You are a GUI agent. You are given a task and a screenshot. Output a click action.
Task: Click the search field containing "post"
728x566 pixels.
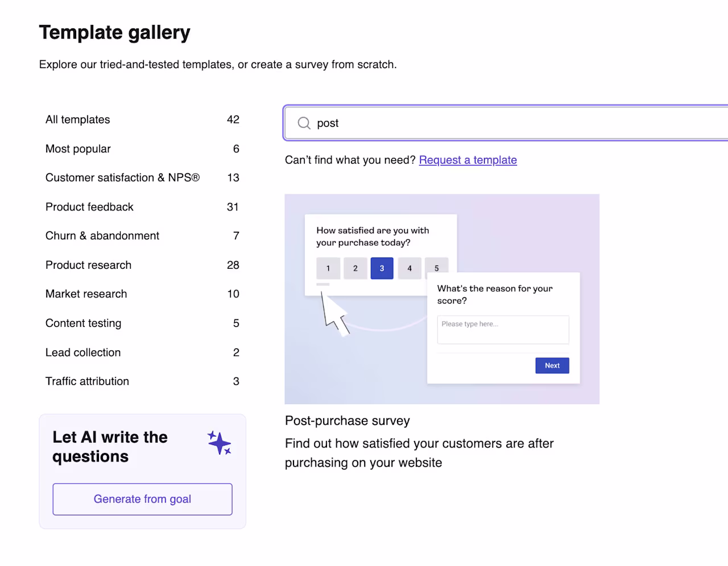(506, 123)
